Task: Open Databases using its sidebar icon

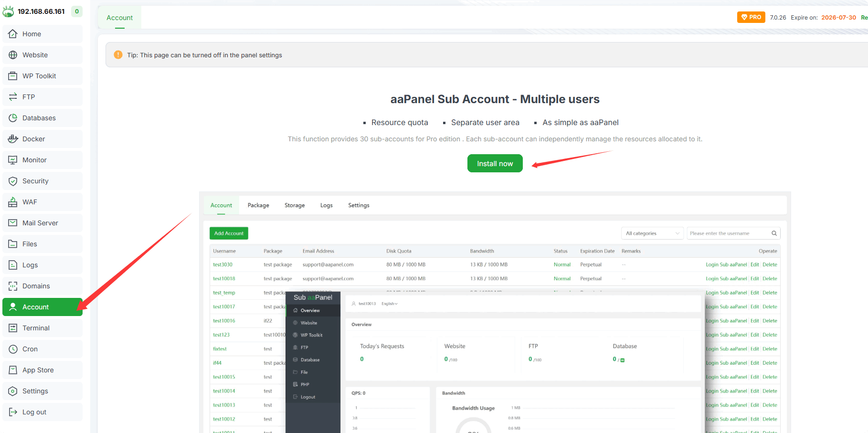Action: pyautogui.click(x=13, y=118)
